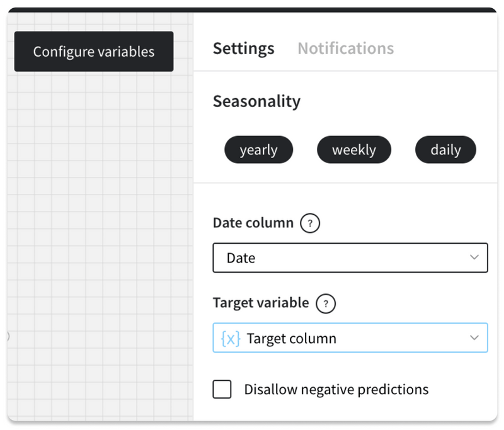Toggle yearly seasonality pill
Screen dimensions: 504x430
click(258, 150)
